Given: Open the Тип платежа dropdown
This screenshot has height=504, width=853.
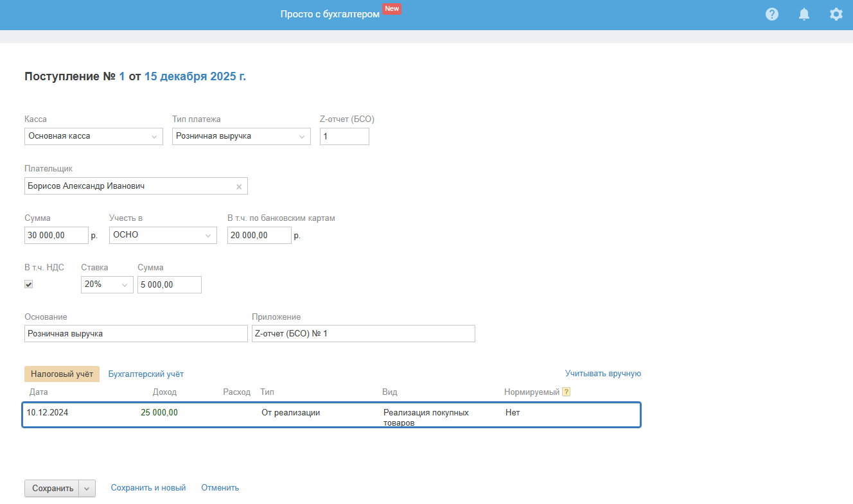Looking at the screenshot, I should 242,136.
